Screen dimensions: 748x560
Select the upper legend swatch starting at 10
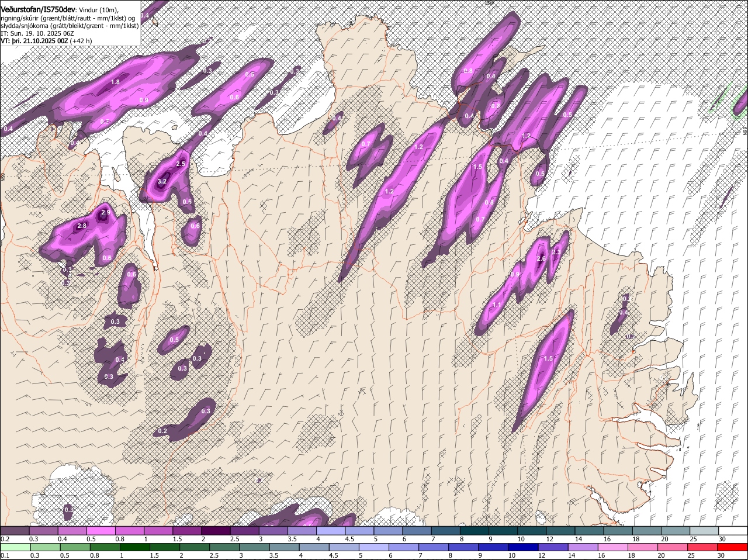pos(532,530)
